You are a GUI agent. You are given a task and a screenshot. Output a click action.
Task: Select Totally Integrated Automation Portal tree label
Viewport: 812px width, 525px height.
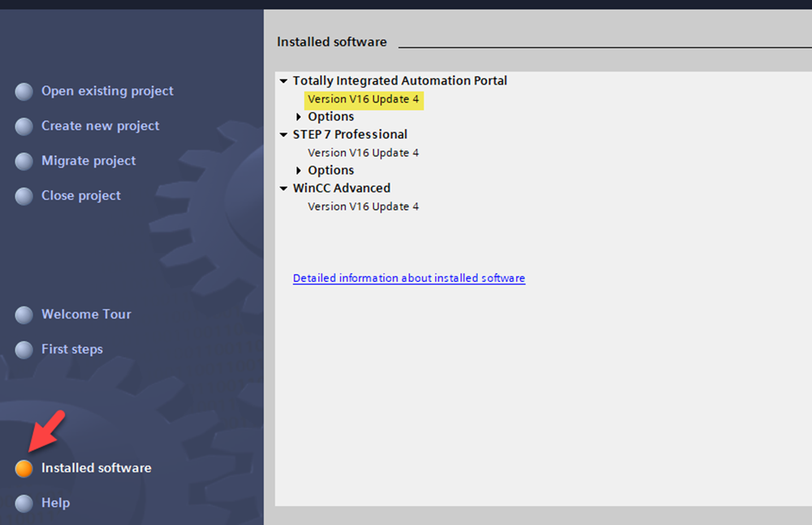tap(400, 80)
